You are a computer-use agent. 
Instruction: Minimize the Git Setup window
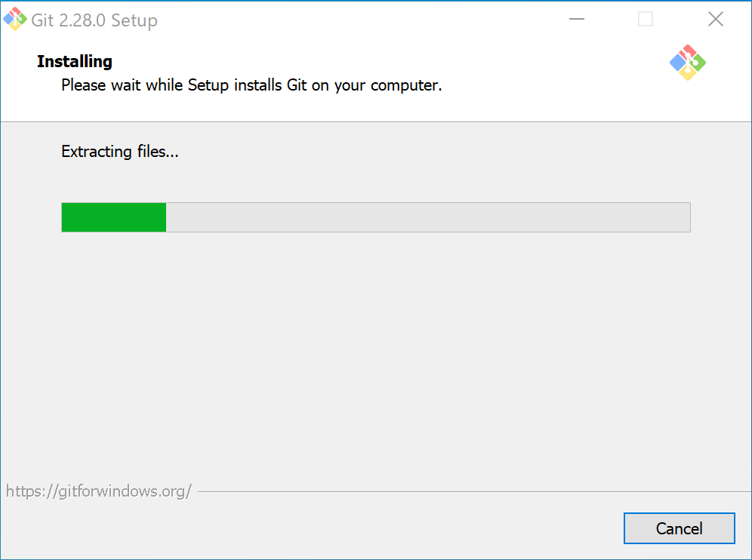coord(577,20)
